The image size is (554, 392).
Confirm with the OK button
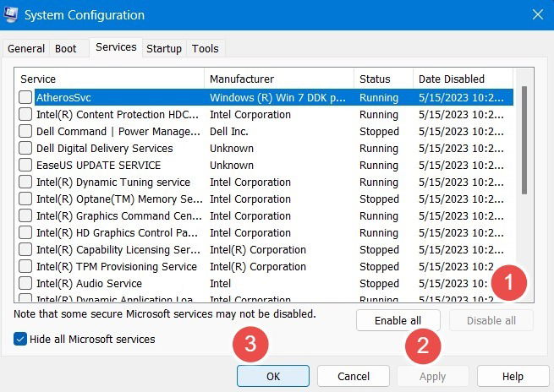pos(273,376)
